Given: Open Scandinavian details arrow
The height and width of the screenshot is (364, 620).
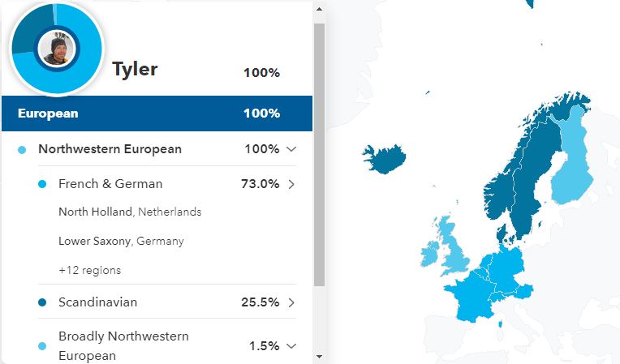Looking at the screenshot, I should tap(291, 302).
